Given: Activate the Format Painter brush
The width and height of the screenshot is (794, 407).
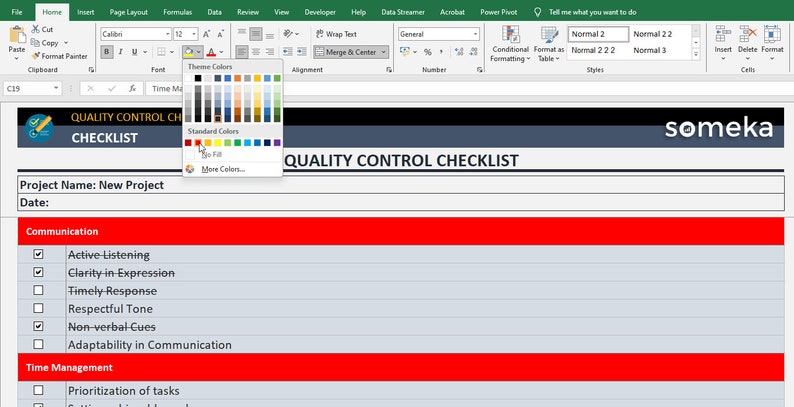Looking at the screenshot, I should [35, 56].
